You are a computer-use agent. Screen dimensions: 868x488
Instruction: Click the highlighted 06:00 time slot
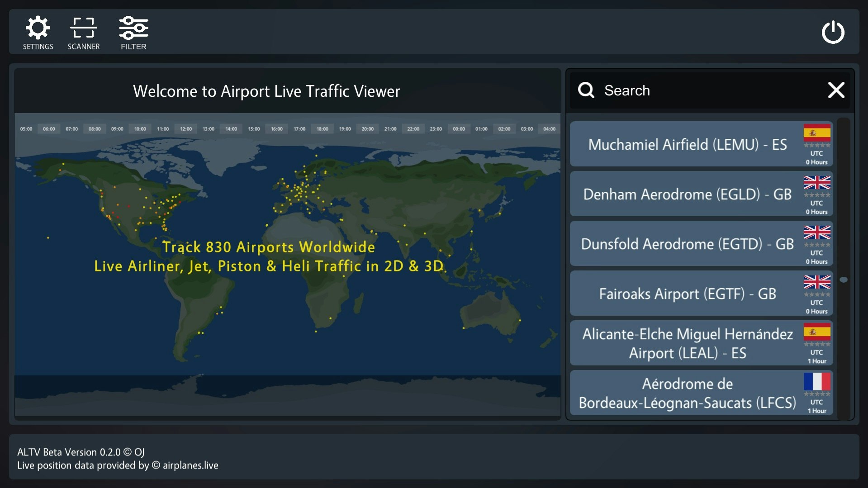[x=48, y=128]
